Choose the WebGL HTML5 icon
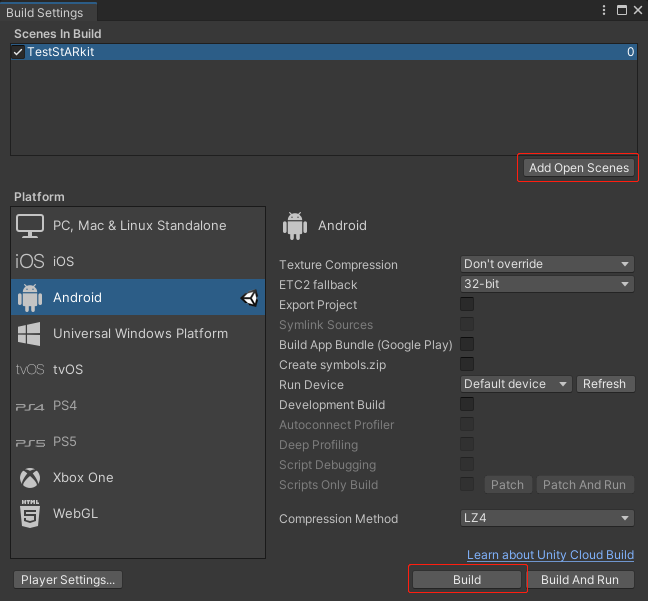 click(x=30, y=513)
